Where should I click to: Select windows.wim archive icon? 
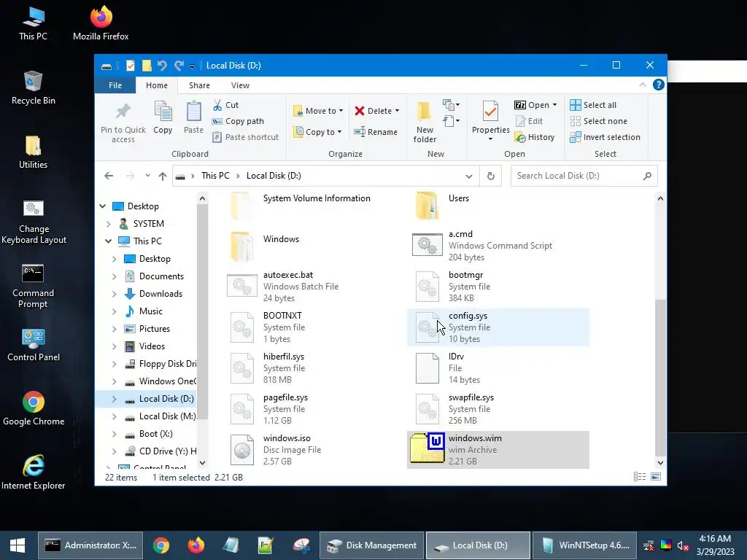[x=427, y=447]
